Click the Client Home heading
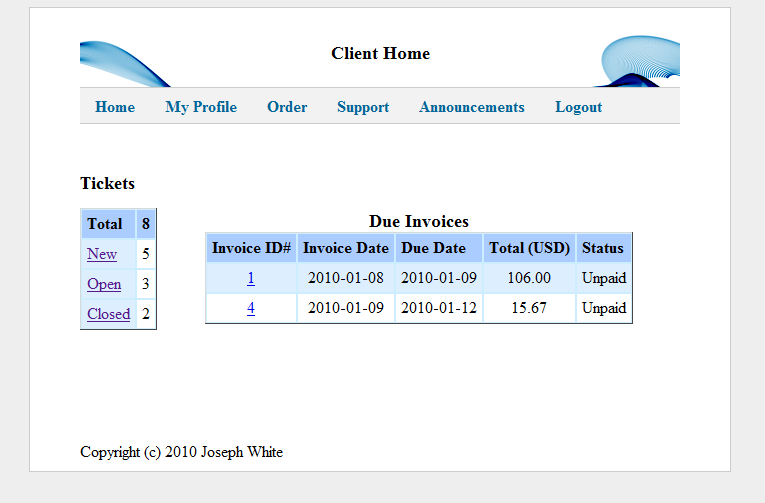The width and height of the screenshot is (765, 503). coord(381,53)
